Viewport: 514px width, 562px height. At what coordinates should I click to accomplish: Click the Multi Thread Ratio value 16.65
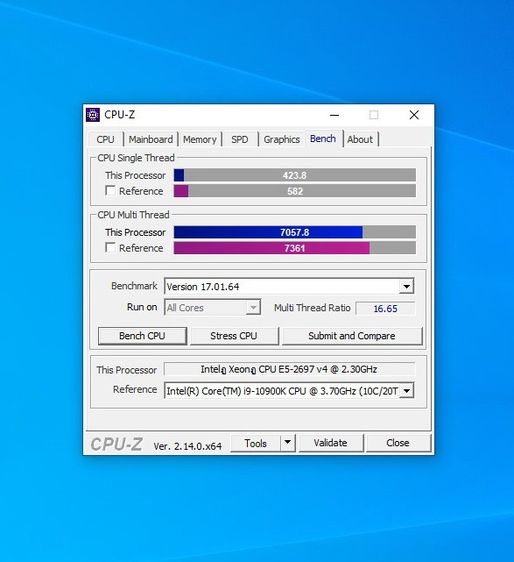[x=385, y=309]
